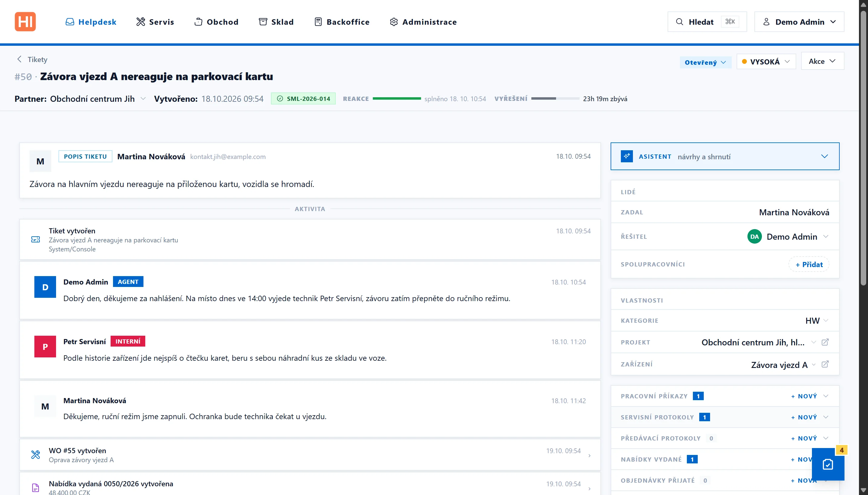The height and width of the screenshot is (495, 868).
Task: Open the Sklad section
Action: tap(276, 22)
